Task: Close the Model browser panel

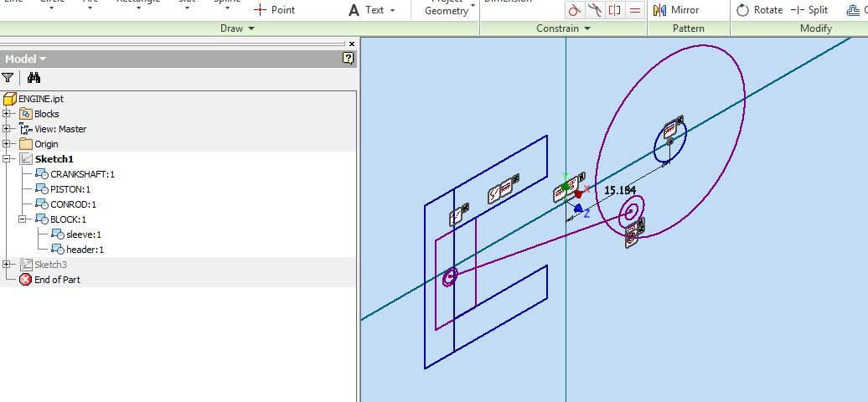Action: pos(352,44)
